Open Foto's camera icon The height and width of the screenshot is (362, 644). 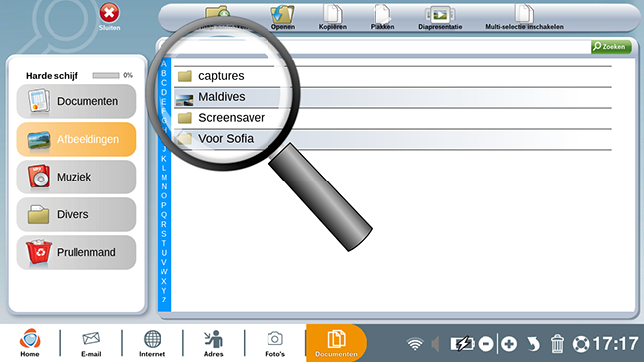pyautogui.click(x=274, y=344)
